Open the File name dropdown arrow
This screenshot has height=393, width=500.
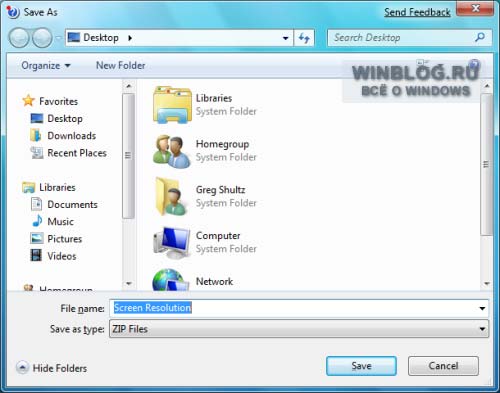482,308
